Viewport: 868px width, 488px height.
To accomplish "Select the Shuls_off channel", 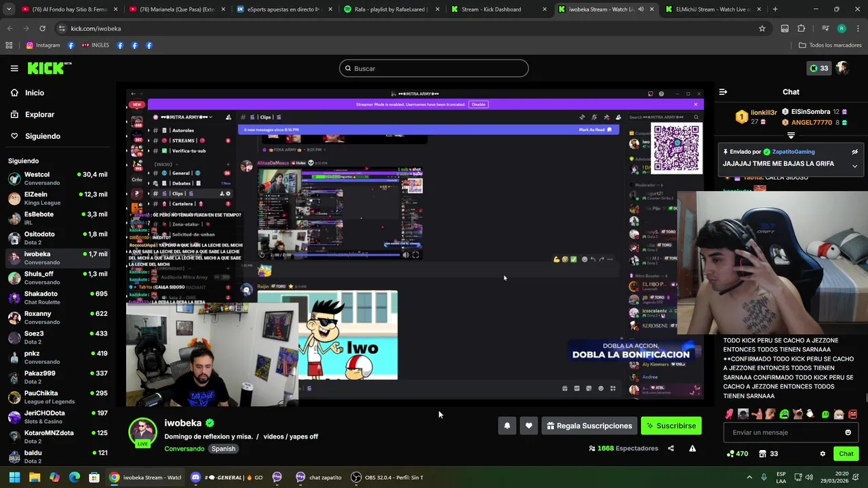I will pyautogui.click(x=58, y=278).
